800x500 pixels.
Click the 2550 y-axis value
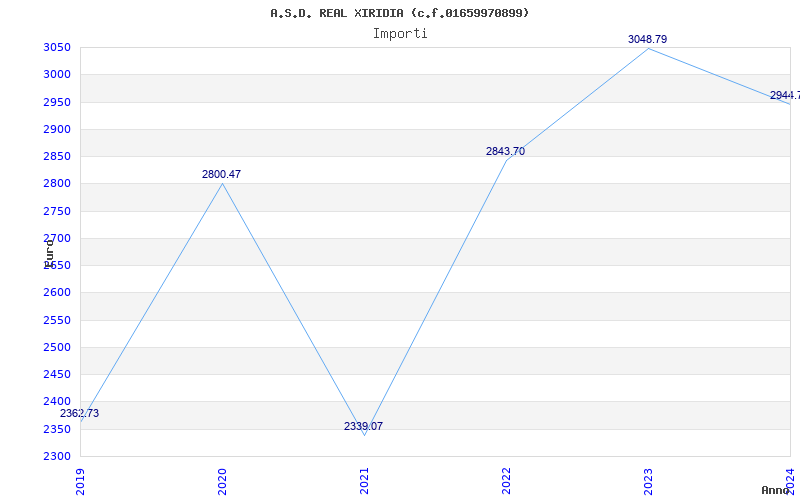pos(57,320)
